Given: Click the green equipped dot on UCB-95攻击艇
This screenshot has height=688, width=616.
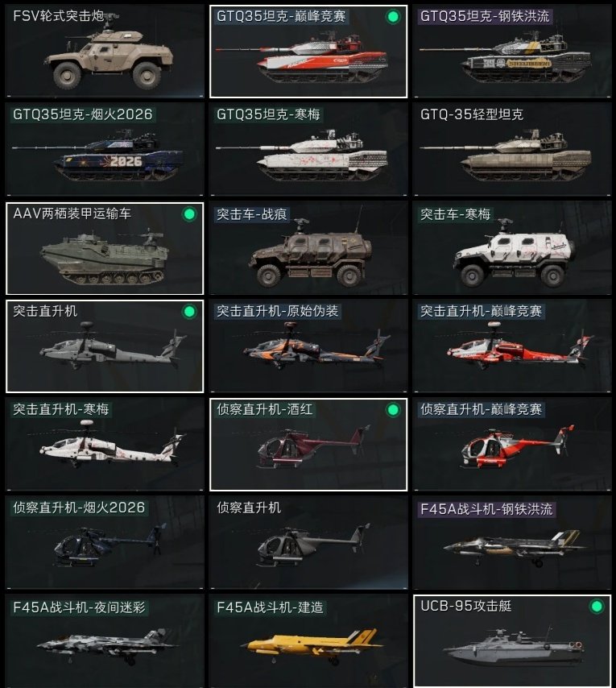Looking at the screenshot, I should [597, 607].
